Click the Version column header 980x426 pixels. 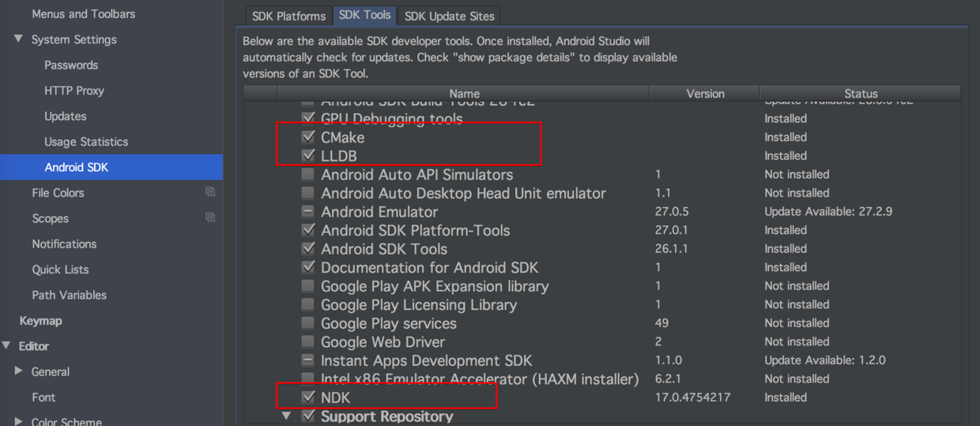click(705, 93)
